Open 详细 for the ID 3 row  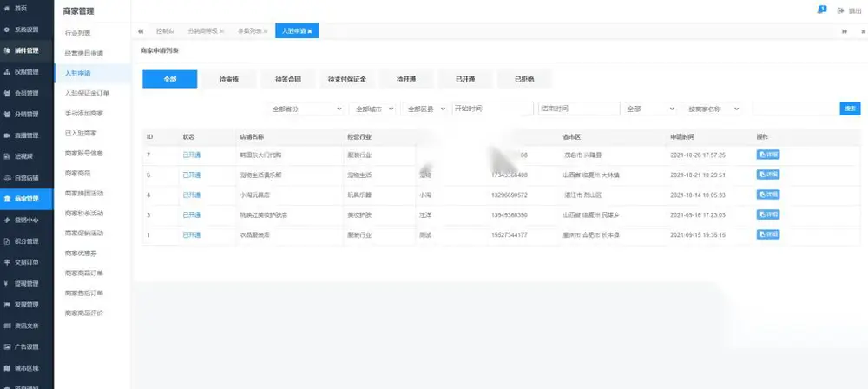coord(768,214)
